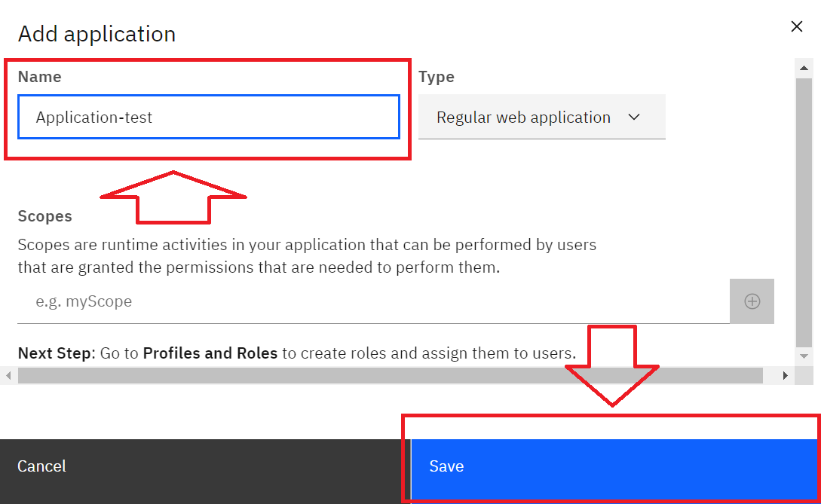
Task: Click the horizontal scrollbar left arrow
Action: pyautogui.click(x=8, y=375)
